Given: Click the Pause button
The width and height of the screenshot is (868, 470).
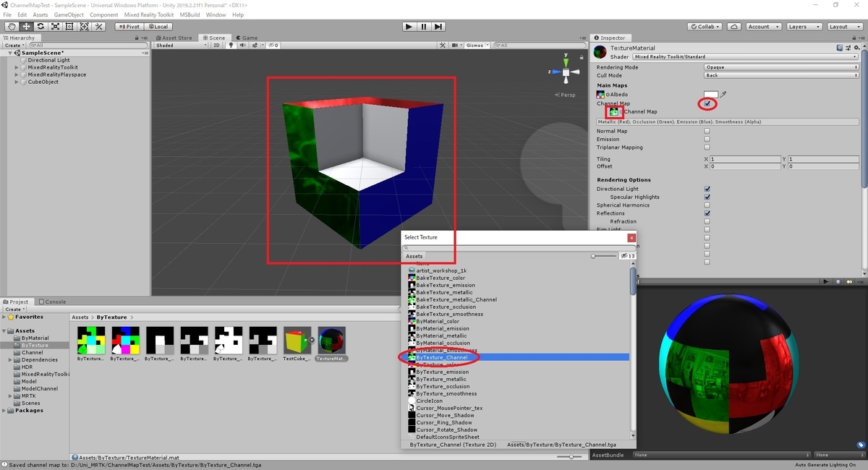Looking at the screenshot, I should click(424, 27).
